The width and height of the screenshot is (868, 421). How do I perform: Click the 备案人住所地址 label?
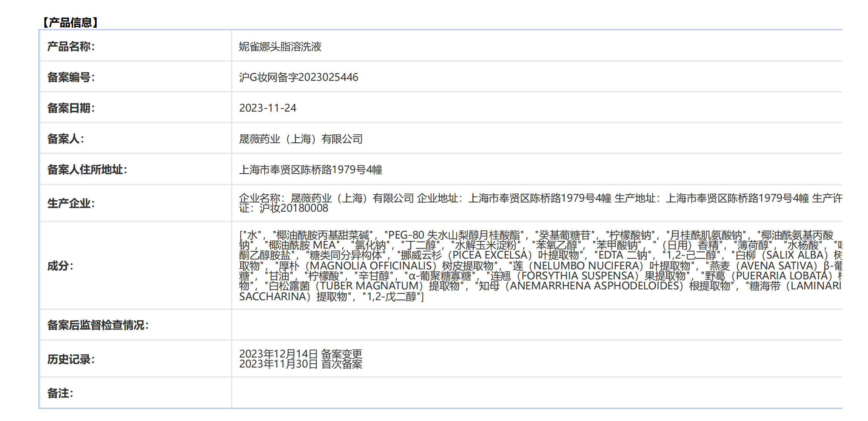87,170
